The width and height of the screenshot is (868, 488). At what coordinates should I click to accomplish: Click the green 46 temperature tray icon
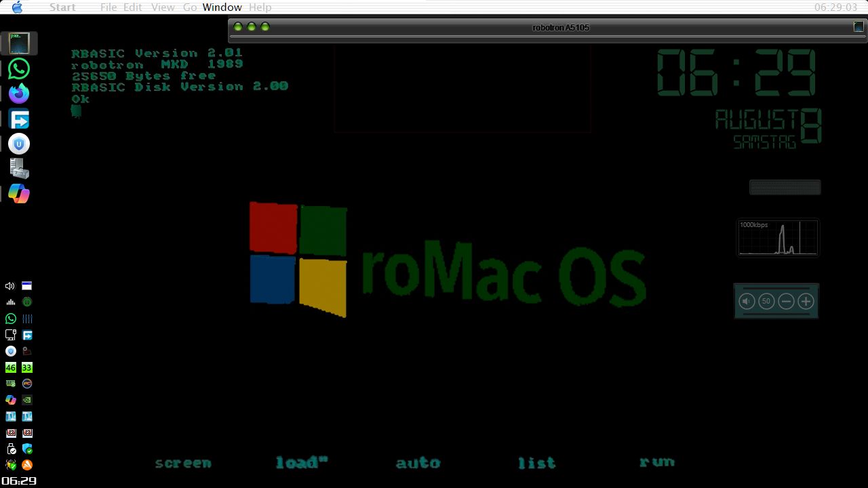click(x=10, y=367)
